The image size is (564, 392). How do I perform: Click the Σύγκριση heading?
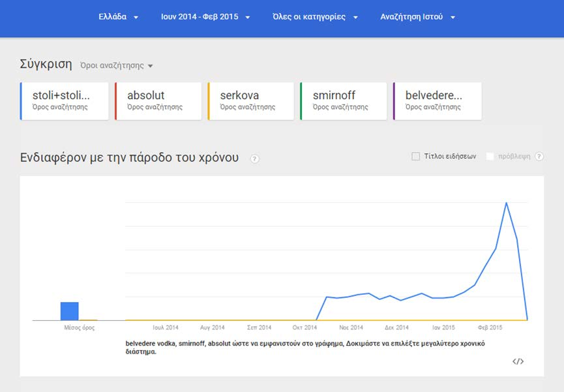[x=46, y=64]
